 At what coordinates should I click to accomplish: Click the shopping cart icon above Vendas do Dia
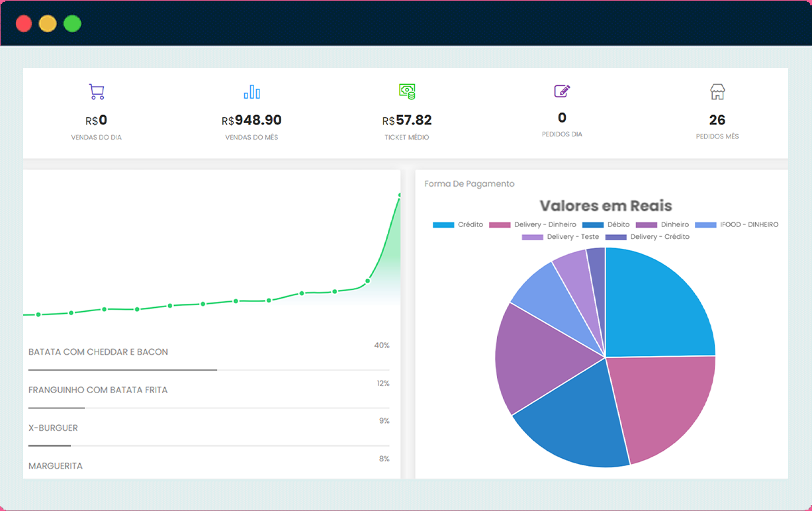(x=97, y=91)
